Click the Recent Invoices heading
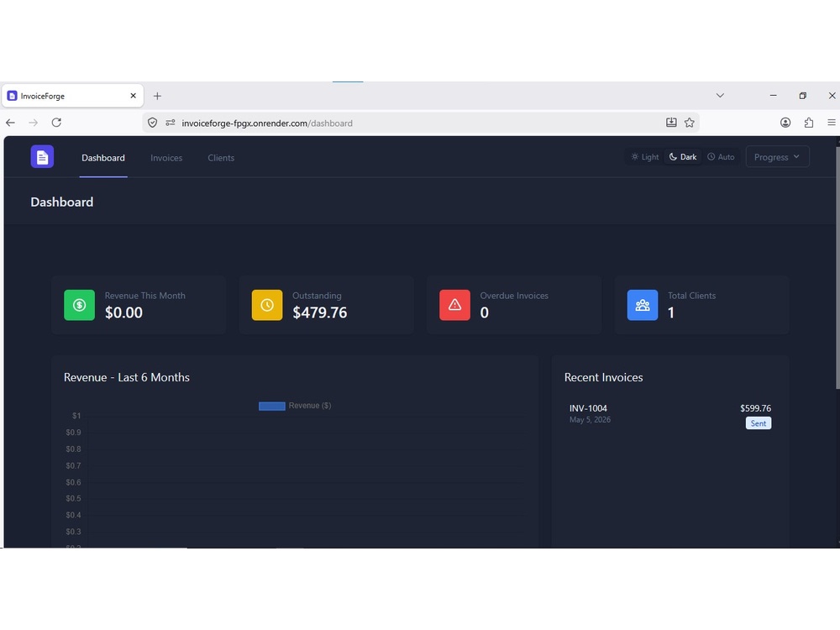 click(603, 377)
